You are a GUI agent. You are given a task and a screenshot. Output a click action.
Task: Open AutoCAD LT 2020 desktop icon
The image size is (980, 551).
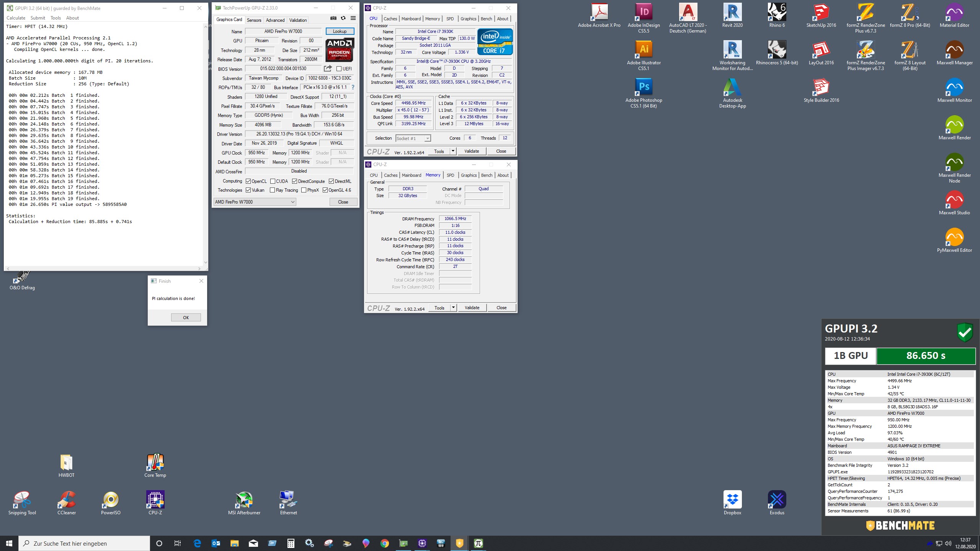point(688,18)
